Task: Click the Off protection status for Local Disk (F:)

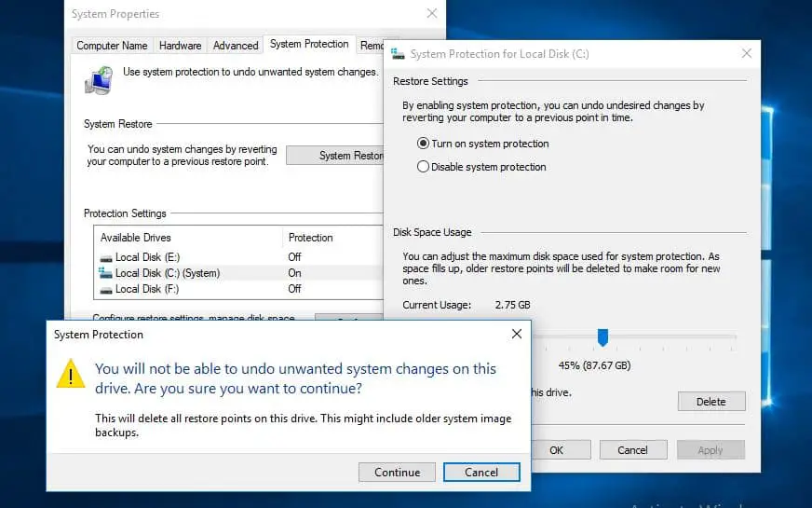Action: coord(294,289)
